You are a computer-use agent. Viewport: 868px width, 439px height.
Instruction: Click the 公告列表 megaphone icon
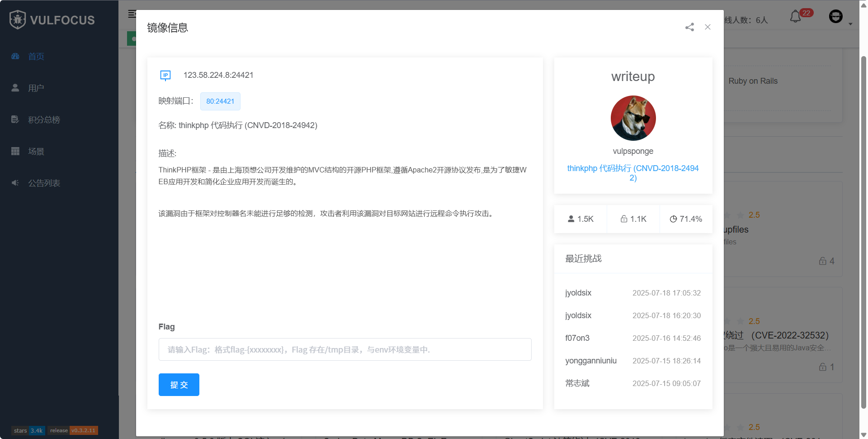[x=15, y=183]
